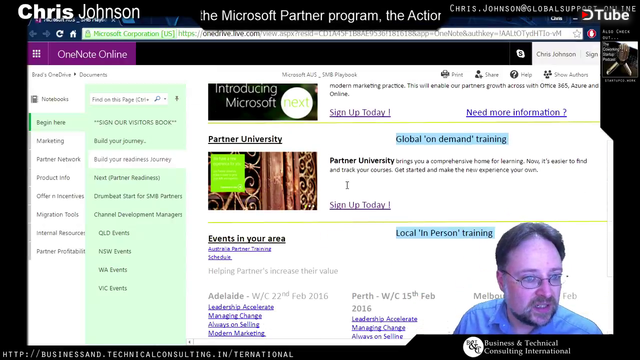Select Internal Resources section
Viewport: 640px width, 360px height.
(58, 233)
